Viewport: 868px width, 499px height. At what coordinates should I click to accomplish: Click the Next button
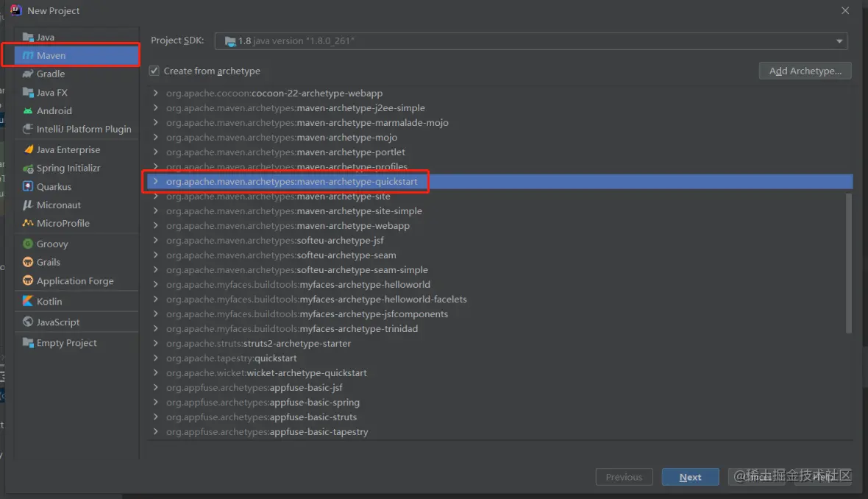[690, 477]
